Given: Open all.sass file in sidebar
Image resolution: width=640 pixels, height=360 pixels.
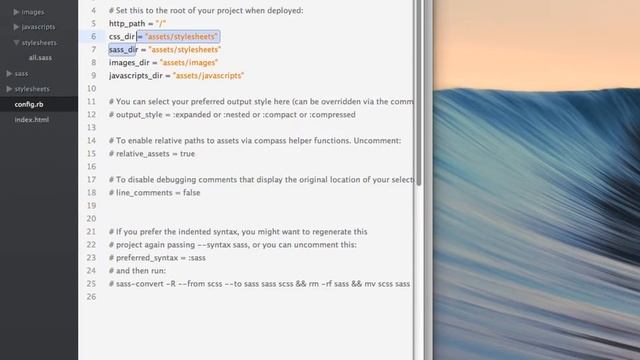Looking at the screenshot, I should (x=40, y=58).
